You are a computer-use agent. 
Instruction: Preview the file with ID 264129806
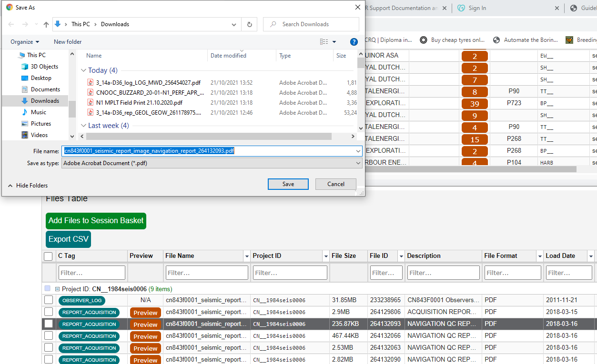coord(145,313)
